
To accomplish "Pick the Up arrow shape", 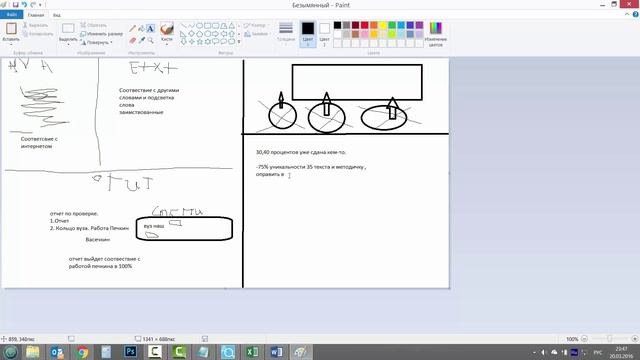I will (231, 34).
